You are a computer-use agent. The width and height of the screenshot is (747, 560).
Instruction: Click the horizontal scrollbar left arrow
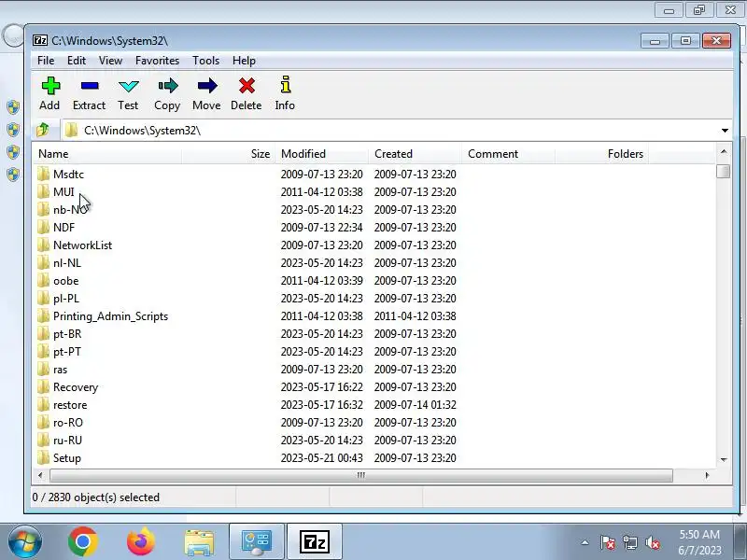click(x=40, y=475)
